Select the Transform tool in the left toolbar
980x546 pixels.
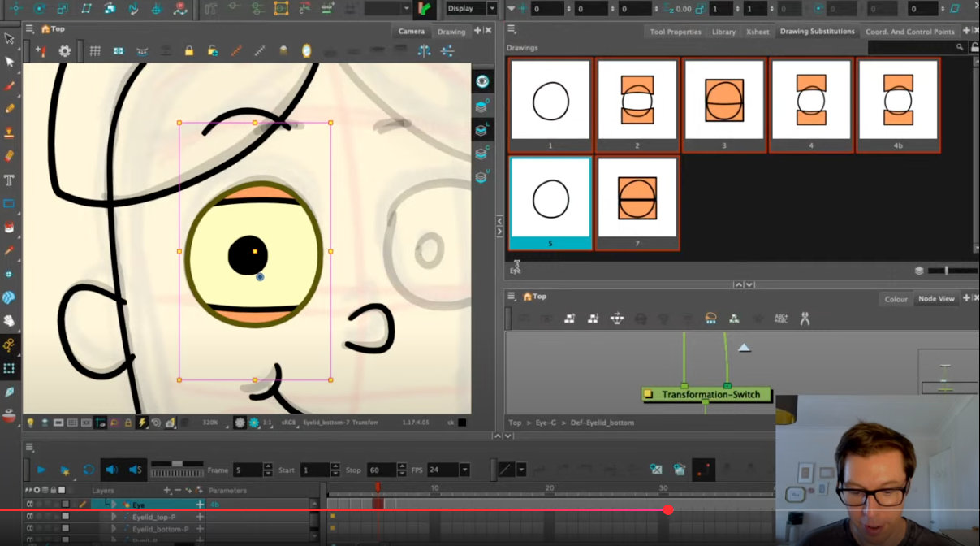tap(10, 61)
